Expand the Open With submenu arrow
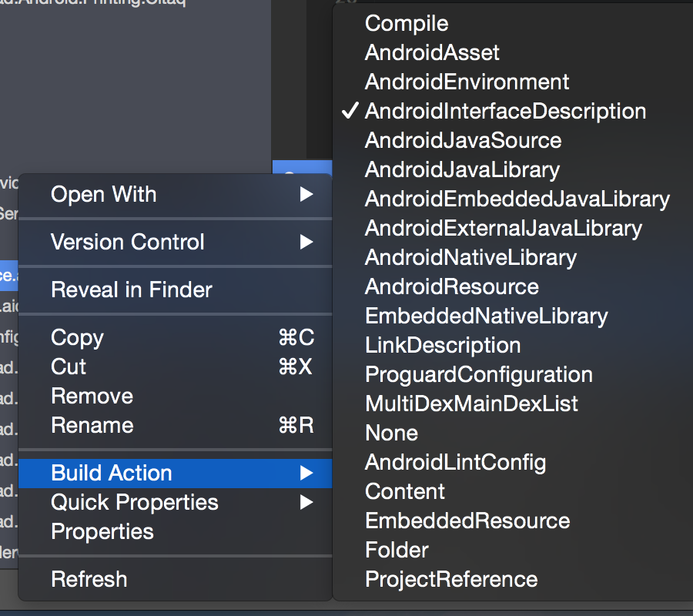The width and height of the screenshot is (693, 616). [306, 194]
